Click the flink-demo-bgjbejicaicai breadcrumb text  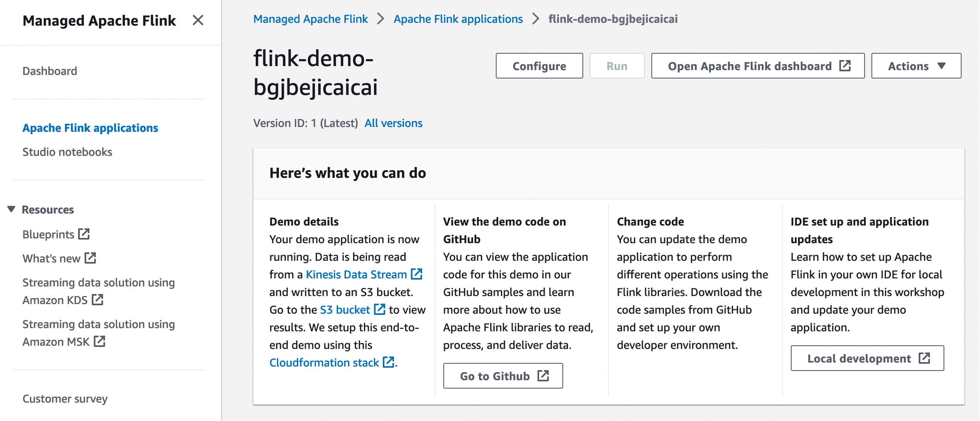click(613, 19)
